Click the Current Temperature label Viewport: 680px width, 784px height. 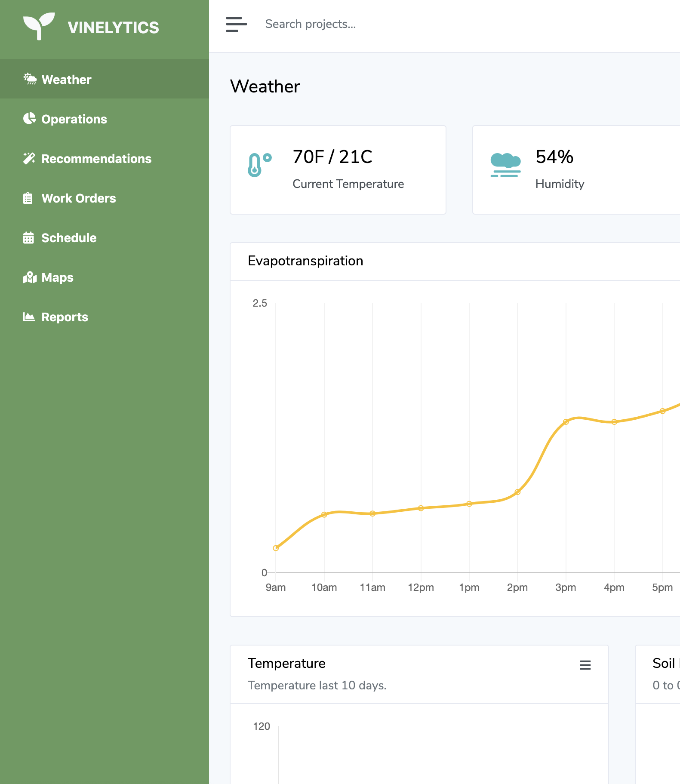point(348,184)
